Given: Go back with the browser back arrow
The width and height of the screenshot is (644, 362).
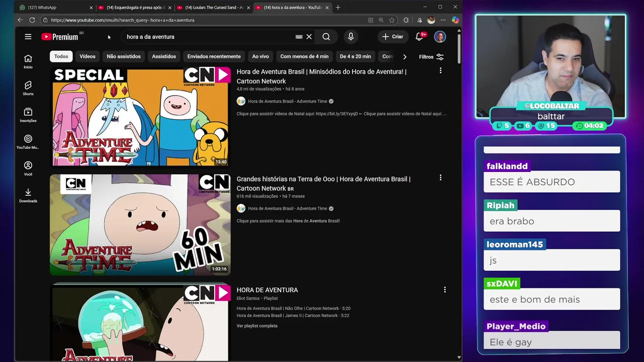Looking at the screenshot, I should pyautogui.click(x=20, y=20).
